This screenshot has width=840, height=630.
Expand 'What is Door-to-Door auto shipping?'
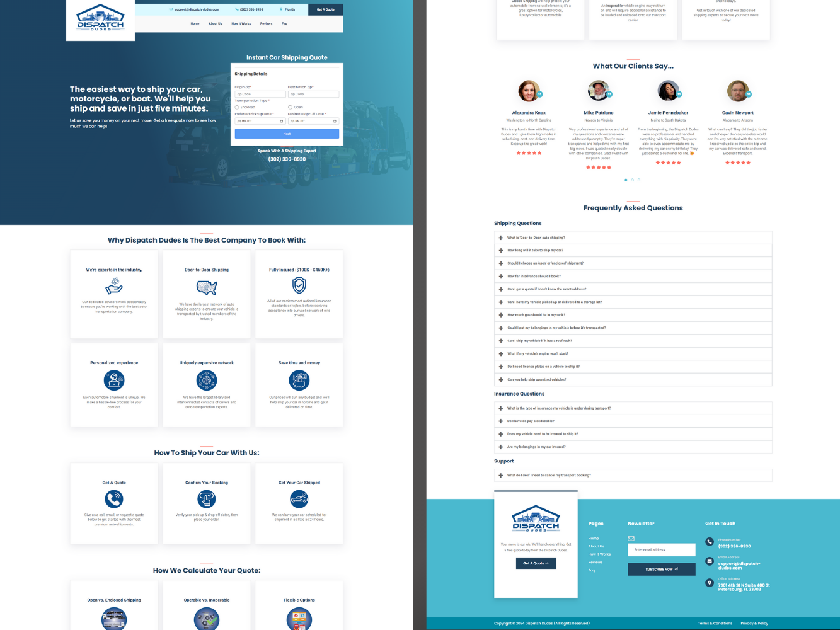(x=633, y=238)
